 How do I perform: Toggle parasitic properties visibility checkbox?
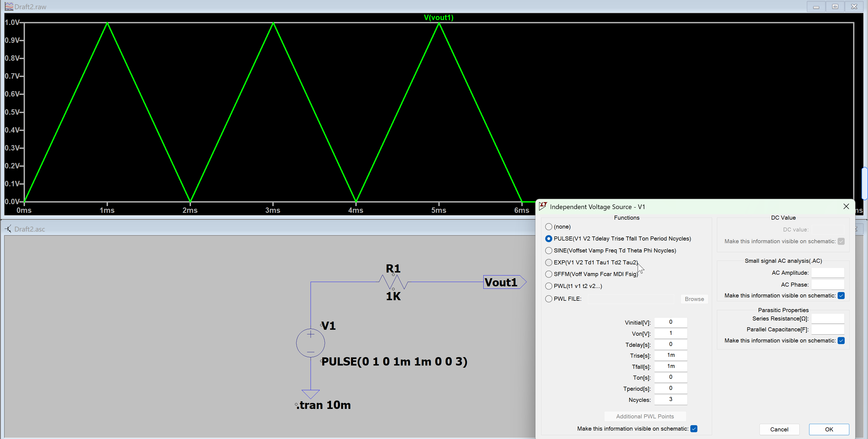[x=841, y=341]
